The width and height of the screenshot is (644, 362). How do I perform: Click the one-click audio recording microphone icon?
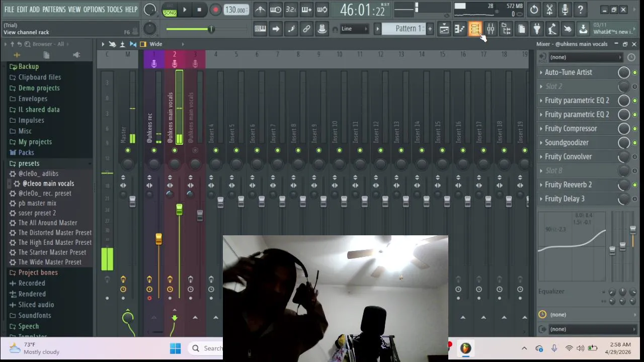(565, 10)
